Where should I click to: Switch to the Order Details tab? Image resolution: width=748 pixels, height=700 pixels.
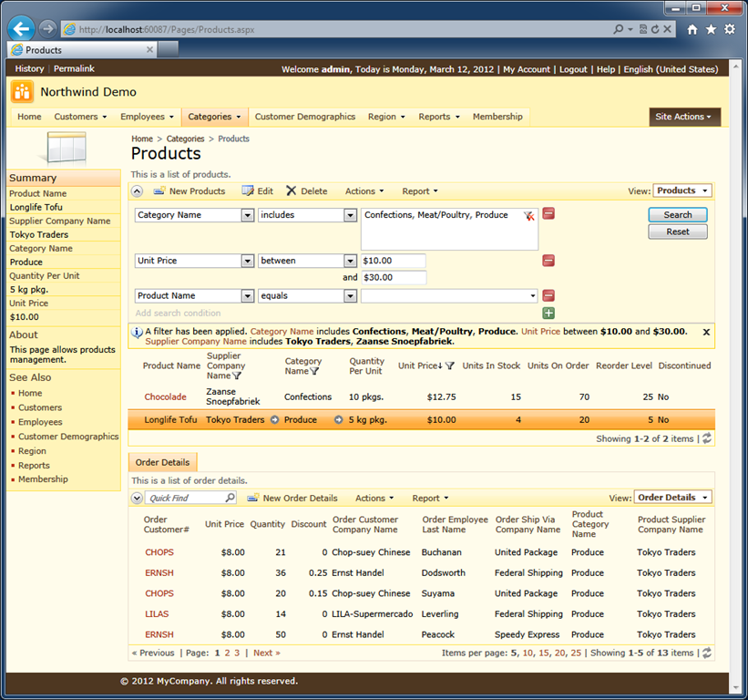pyautogui.click(x=162, y=462)
